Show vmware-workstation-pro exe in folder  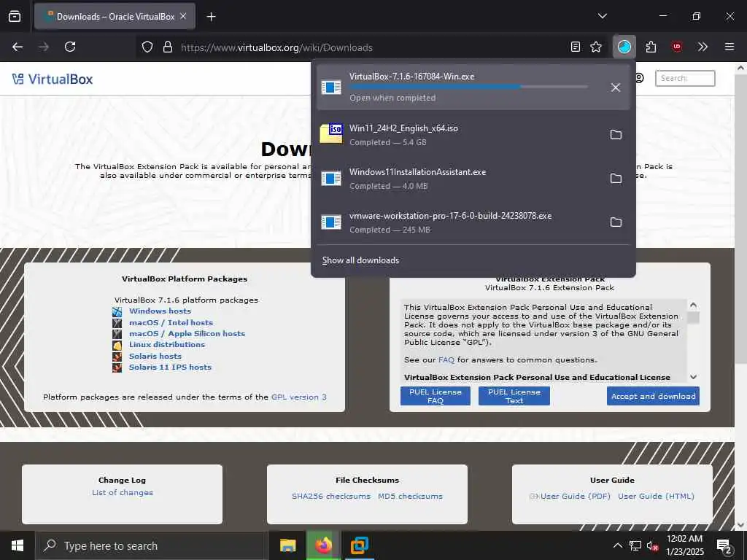[x=616, y=222]
